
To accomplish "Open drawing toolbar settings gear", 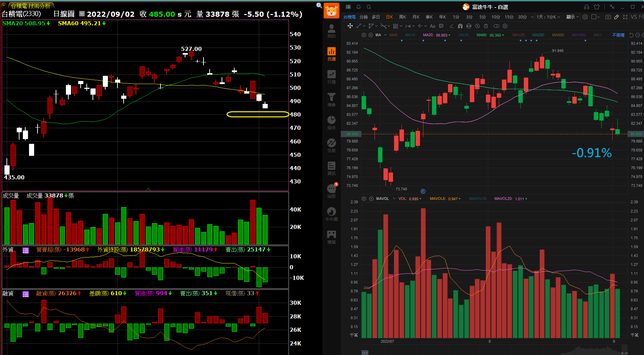I will click(x=505, y=26).
